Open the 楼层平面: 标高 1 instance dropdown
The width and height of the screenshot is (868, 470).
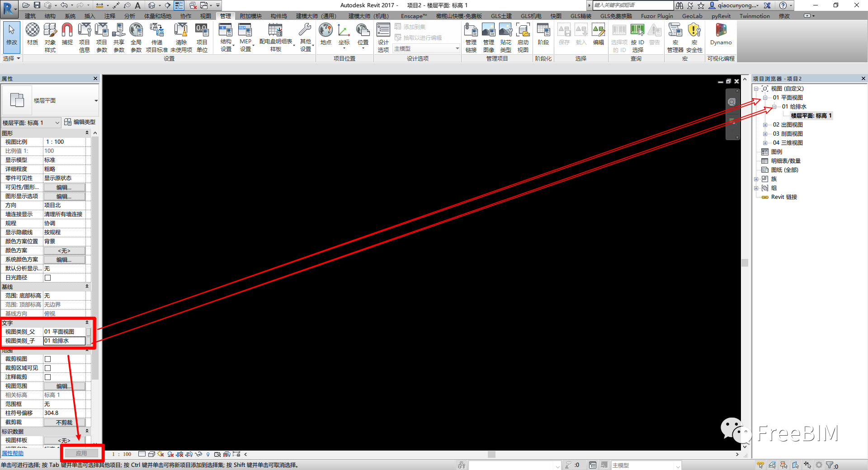(x=57, y=122)
